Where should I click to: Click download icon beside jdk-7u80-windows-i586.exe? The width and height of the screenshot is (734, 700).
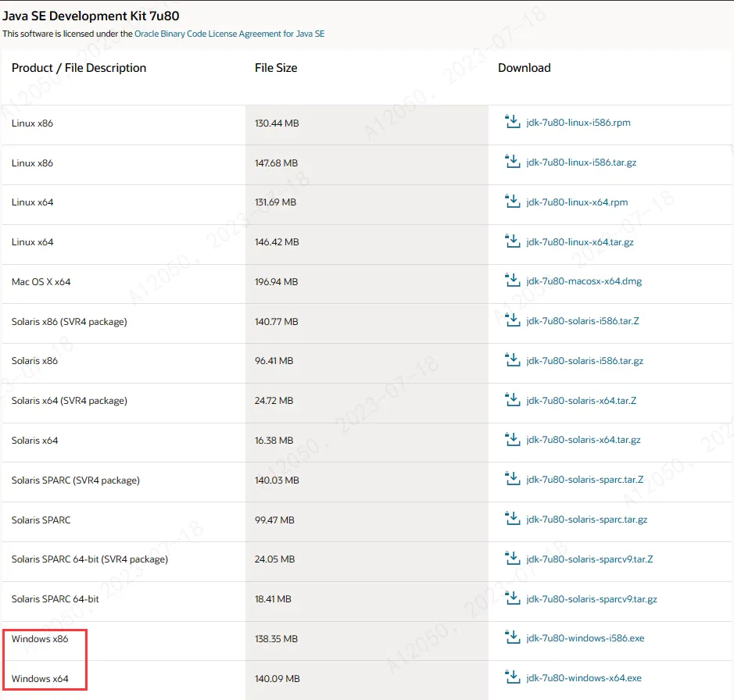click(x=513, y=637)
